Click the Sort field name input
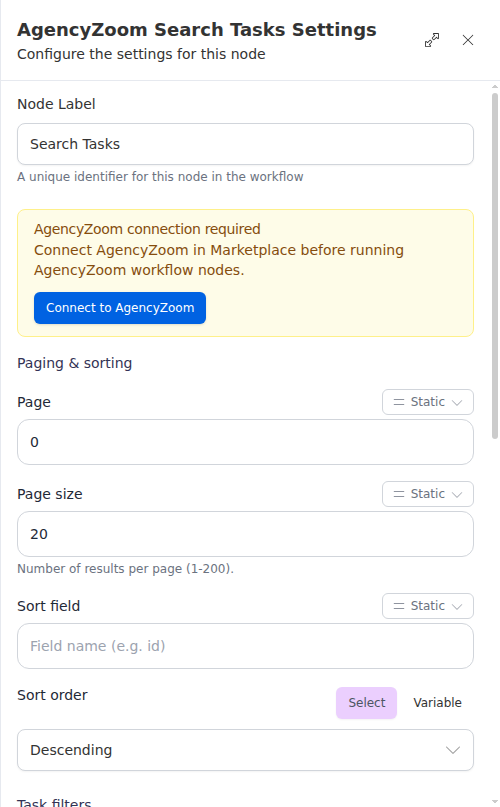Image resolution: width=500 pixels, height=807 pixels. 245,646
